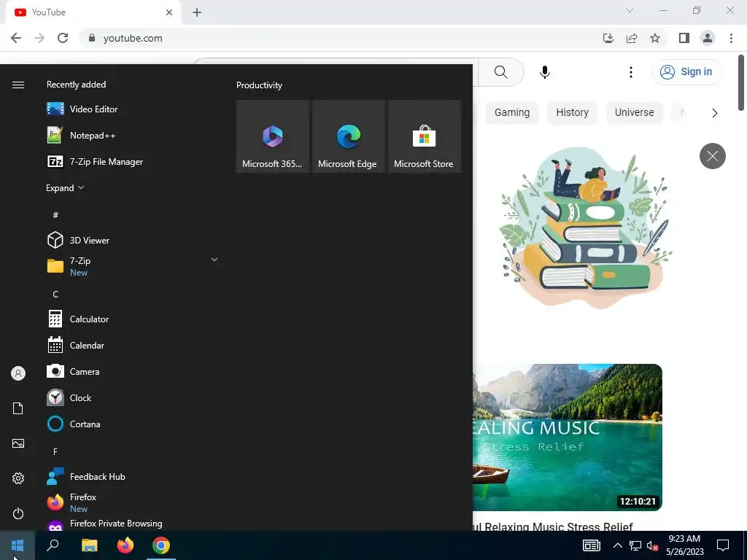Launch Notepad++ from the Start menu
Screen dimensions: 747x560
click(x=131, y=135)
